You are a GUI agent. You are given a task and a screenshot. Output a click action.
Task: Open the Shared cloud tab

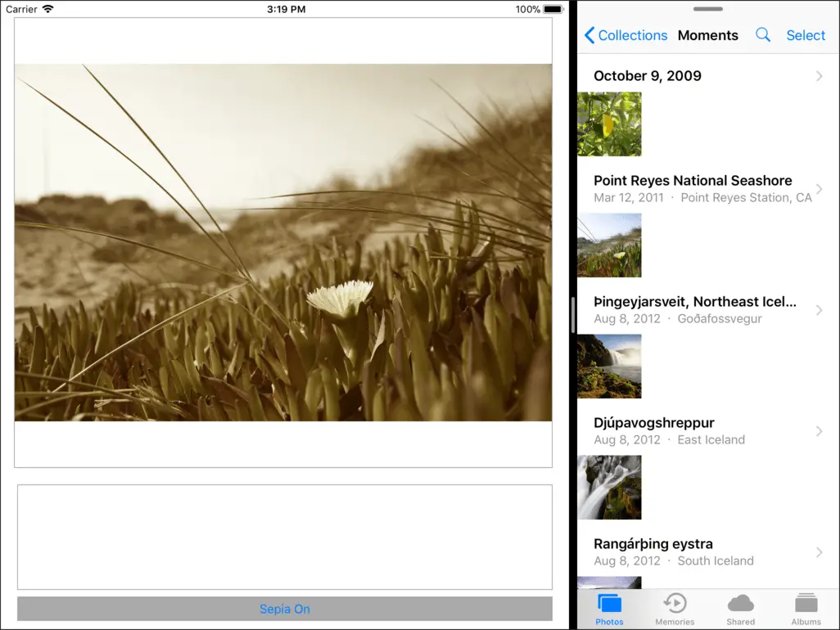740,610
